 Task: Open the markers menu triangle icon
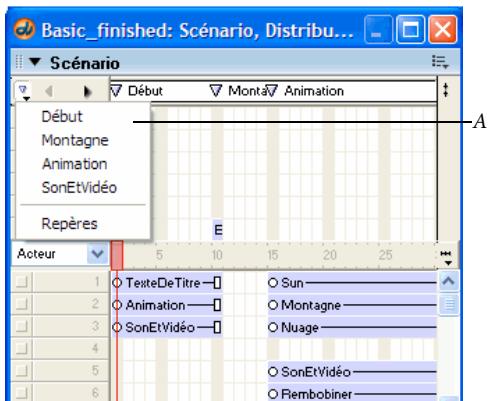(24, 92)
